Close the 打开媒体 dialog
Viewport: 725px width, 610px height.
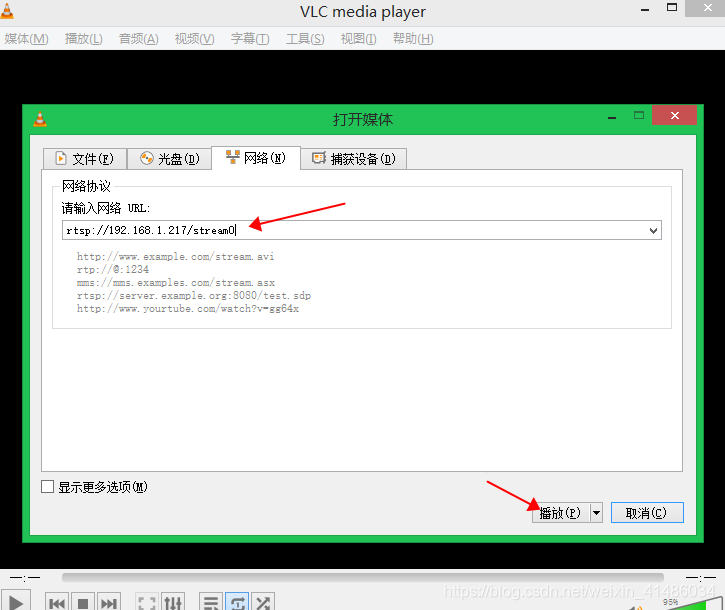point(675,116)
